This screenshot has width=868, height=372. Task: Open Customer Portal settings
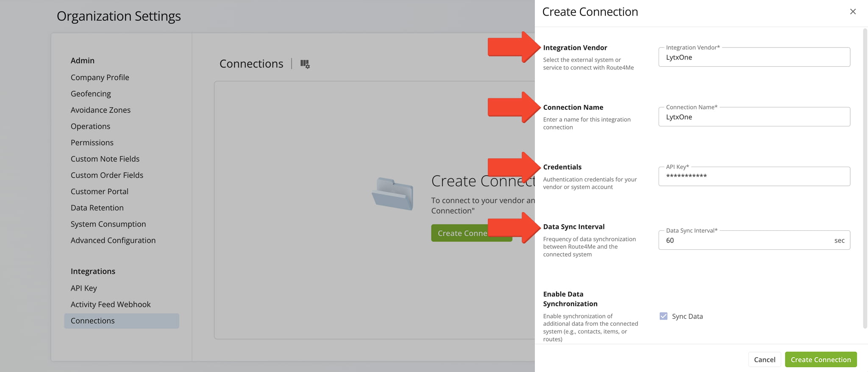(x=100, y=191)
